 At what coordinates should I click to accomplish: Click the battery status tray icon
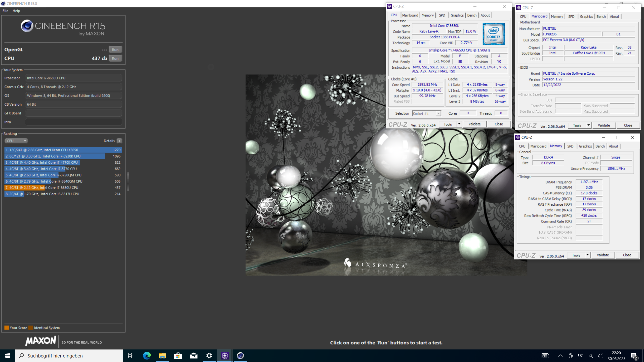click(x=580, y=356)
